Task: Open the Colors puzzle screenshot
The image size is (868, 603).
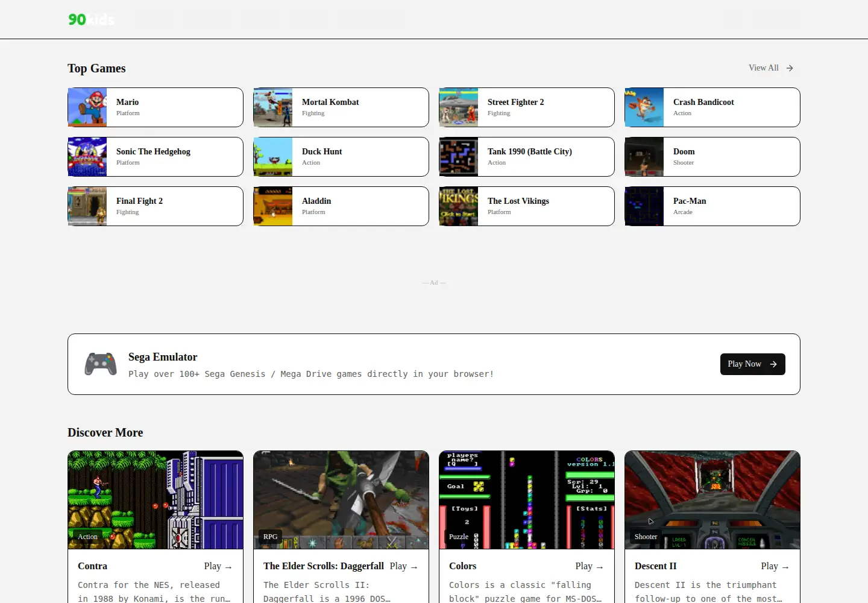Action: tap(527, 500)
